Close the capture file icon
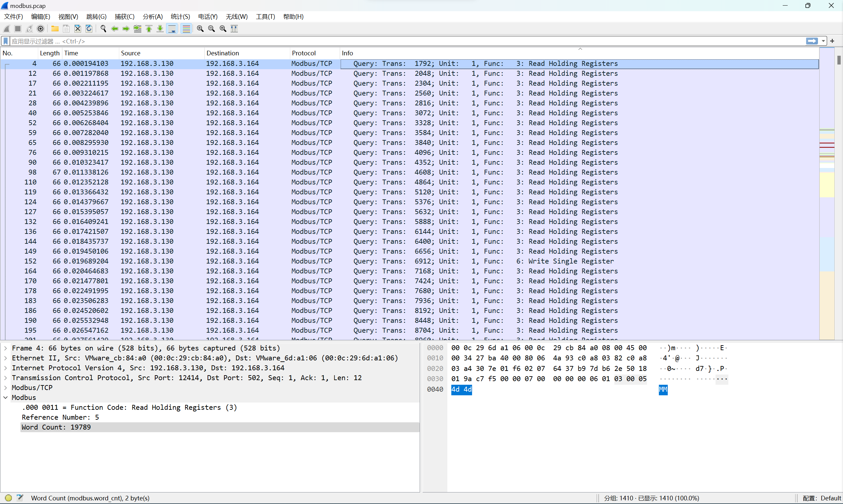The height and width of the screenshot is (504, 843). (x=77, y=29)
